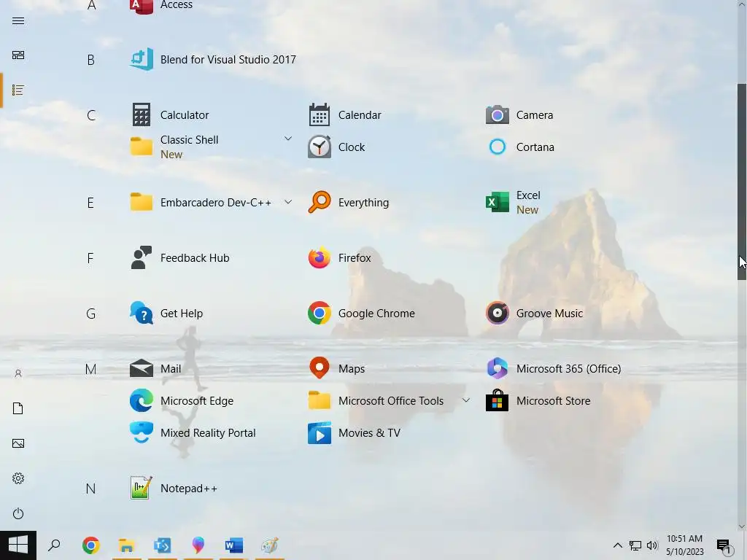The height and width of the screenshot is (560, 747).
Task: Click the letter F index header
Action: click(90, 258)
